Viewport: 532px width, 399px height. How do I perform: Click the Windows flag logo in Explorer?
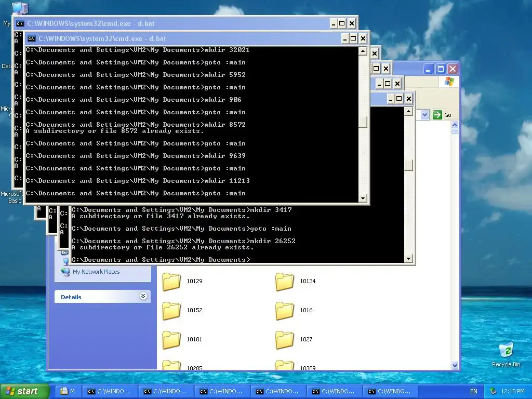(x=449, y=82)
